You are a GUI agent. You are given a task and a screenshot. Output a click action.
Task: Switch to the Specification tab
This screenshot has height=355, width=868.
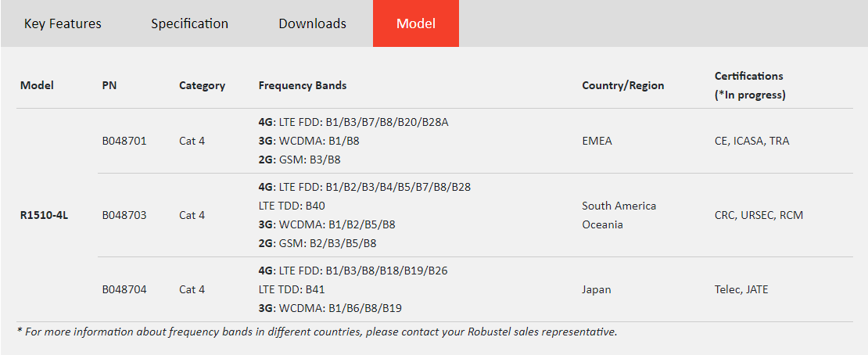click(189, 23)
